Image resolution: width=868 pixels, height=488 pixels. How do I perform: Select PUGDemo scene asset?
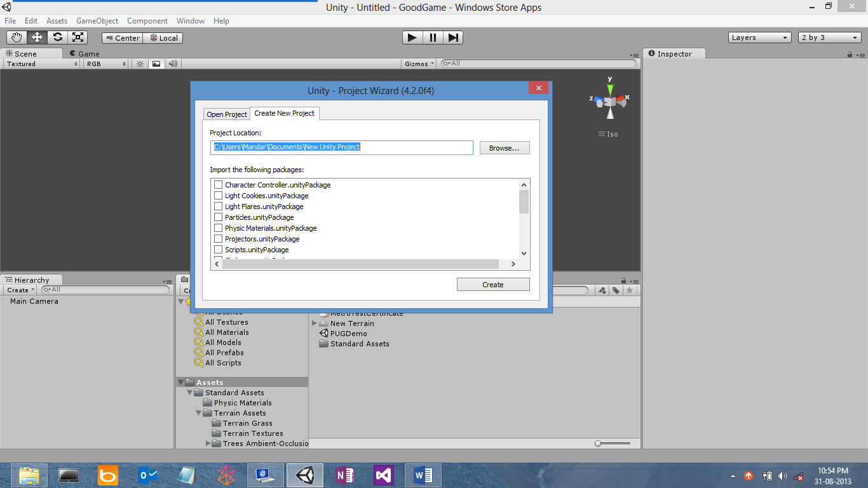click(x=343, y=334)
